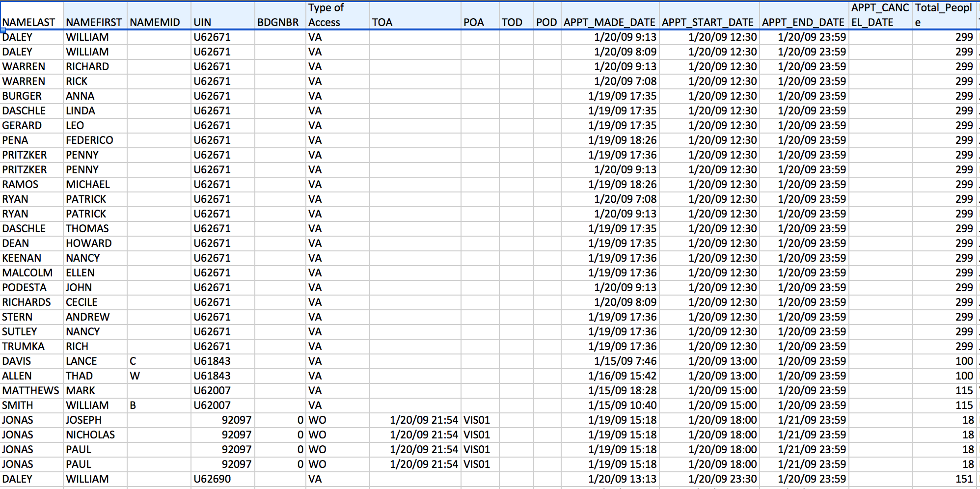This screenshot has height=489, width=980.
Task: Click the PODESTA last name cell
Action: click(x=31, y=288)
